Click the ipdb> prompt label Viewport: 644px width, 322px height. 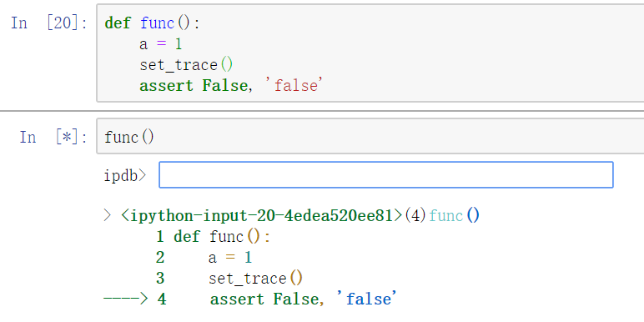click(125, 175)
